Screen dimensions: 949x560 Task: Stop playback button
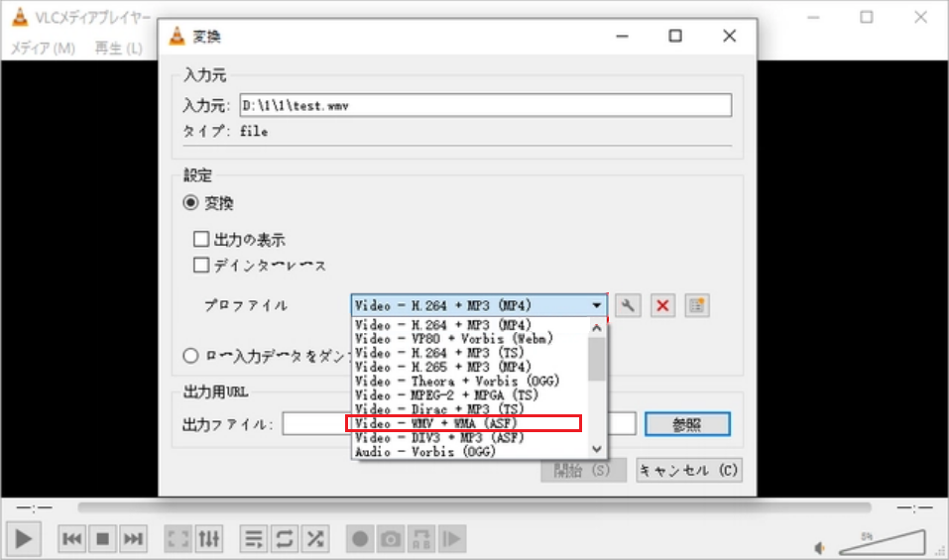click(x=103, y=538)
